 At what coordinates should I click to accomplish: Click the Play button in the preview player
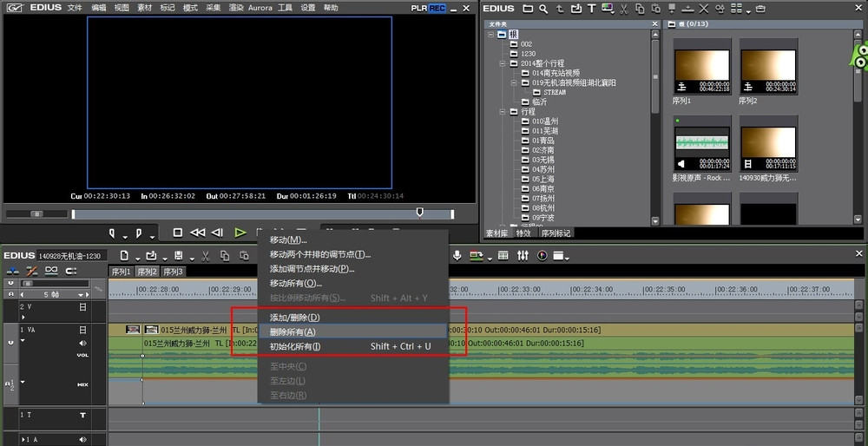coord(240,233)
